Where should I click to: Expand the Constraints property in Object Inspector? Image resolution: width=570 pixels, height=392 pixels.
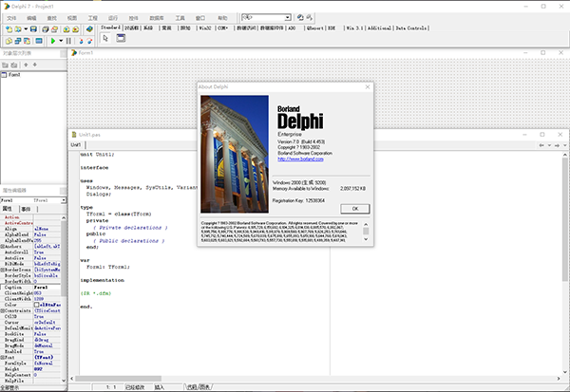[x=3, y=310]
